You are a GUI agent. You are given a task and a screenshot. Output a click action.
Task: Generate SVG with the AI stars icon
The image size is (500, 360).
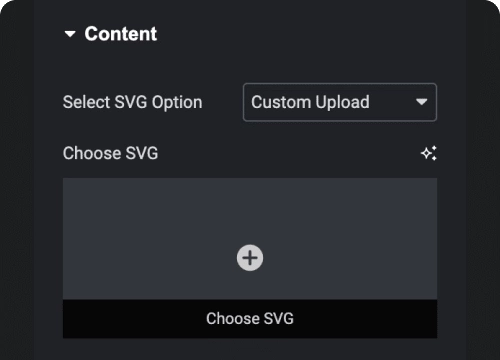pyautogui.click(x=429, y=153)
